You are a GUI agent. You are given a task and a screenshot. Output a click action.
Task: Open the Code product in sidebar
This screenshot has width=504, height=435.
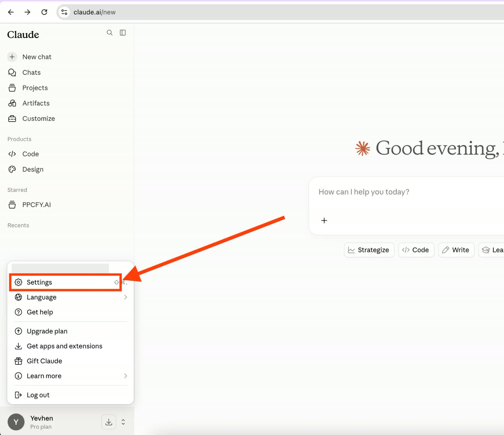pyautogui.click(x=31, y=154)
